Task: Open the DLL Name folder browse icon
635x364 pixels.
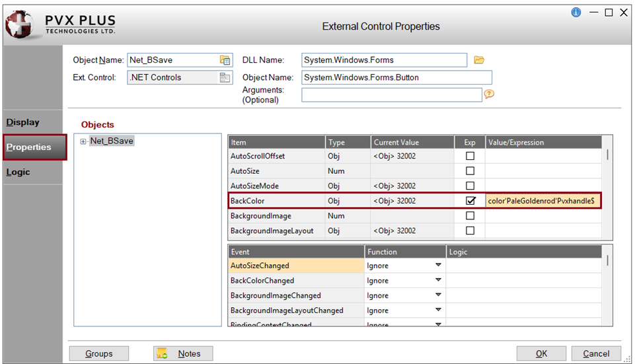Action: click(479, 60)
